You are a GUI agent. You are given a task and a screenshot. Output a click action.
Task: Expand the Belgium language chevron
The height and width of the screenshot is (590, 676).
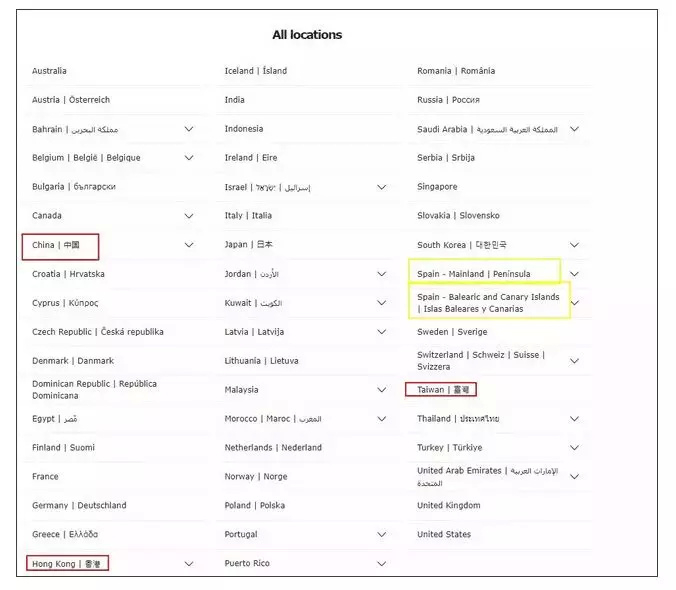[189, 158]
